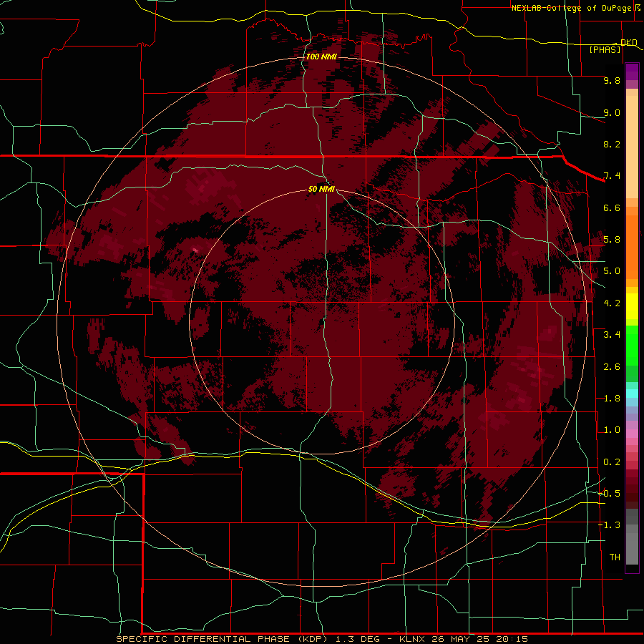Select the 3.4 value on the scale
Screen dimensions: 644x644
coord(612,335)
